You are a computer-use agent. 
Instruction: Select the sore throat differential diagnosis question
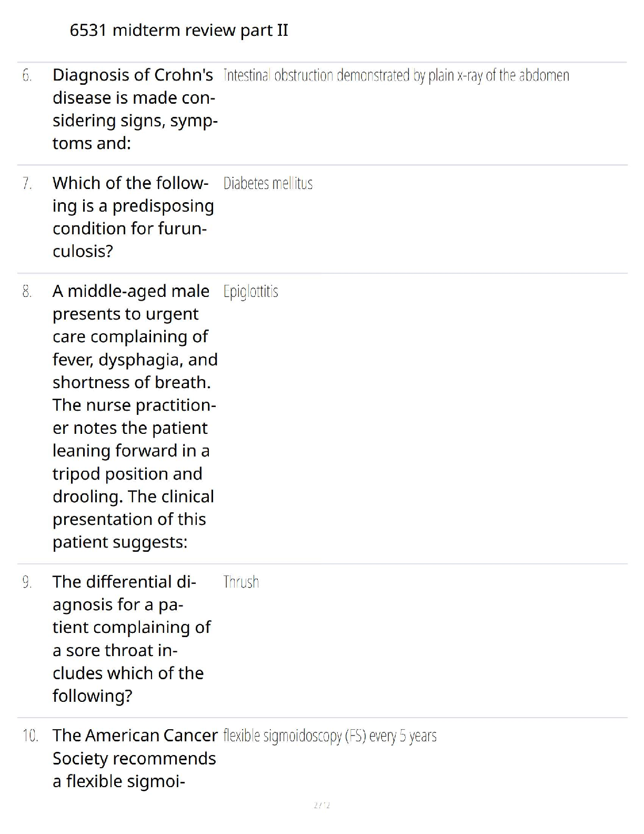pyautogui.click(x=131, y=639)
